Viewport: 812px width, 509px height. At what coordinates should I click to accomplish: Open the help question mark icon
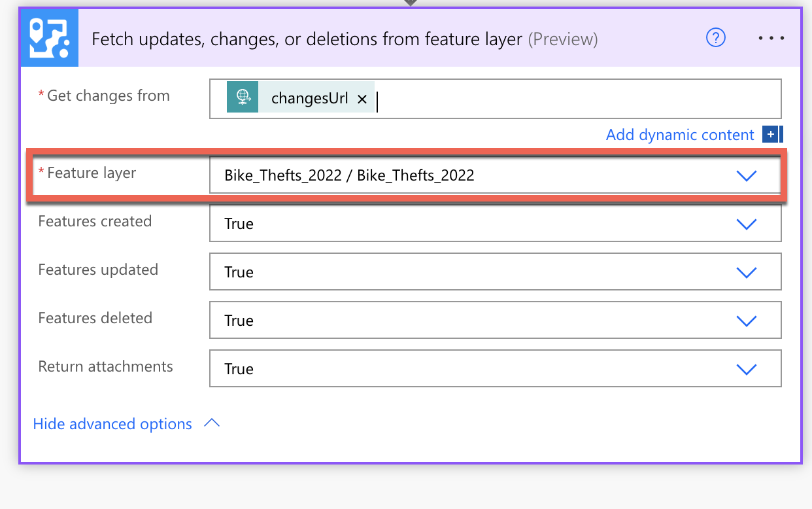click(716, 39)
